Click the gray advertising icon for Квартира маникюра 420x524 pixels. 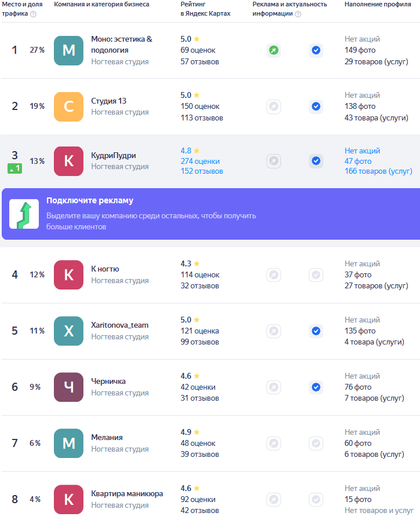point(273,499)
